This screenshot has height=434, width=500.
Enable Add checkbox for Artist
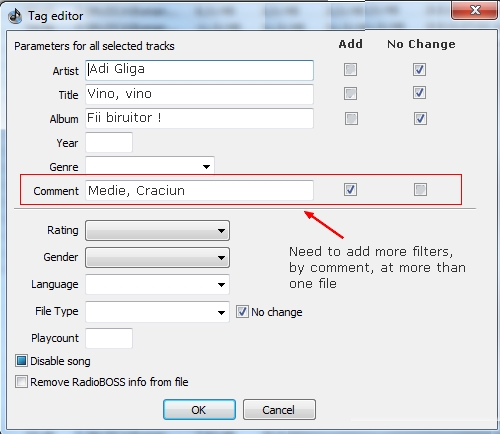pos(350,70)
